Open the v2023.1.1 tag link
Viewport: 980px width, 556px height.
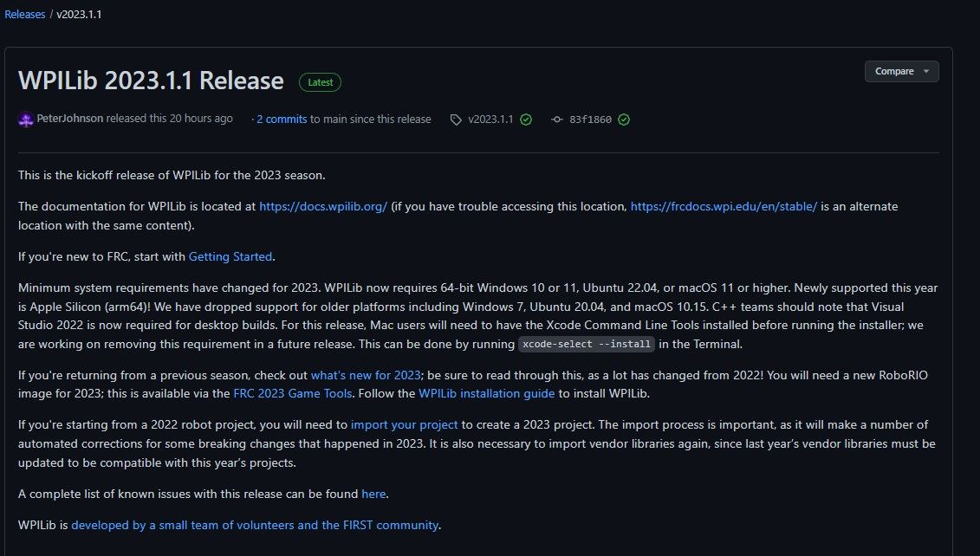(490, 120)
